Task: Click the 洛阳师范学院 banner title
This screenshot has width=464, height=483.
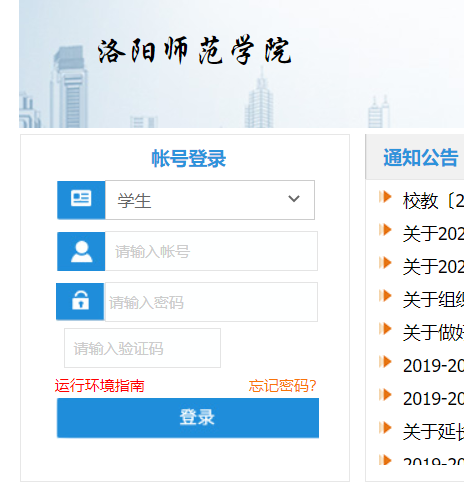Action: (x=195, y=50)
